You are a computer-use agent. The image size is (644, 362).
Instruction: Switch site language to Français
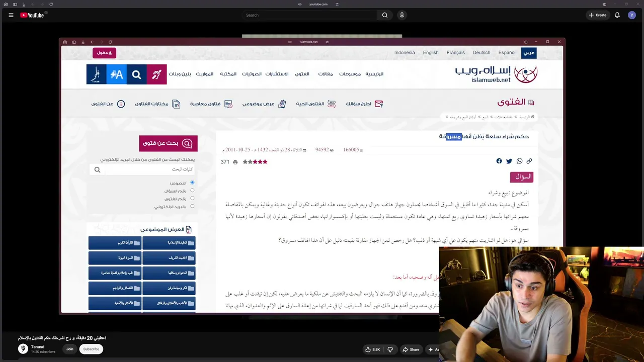(456, 53)
